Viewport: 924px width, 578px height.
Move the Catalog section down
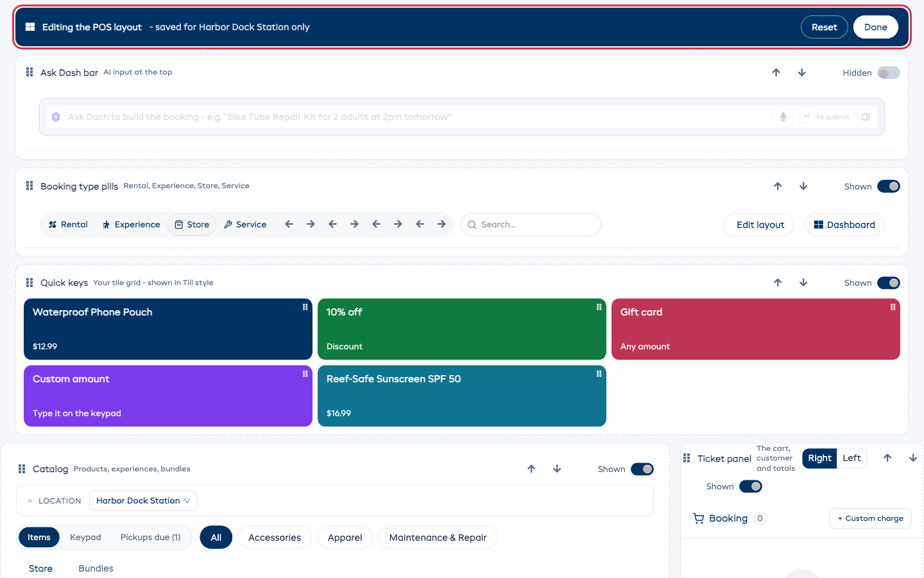click(557, 469)
